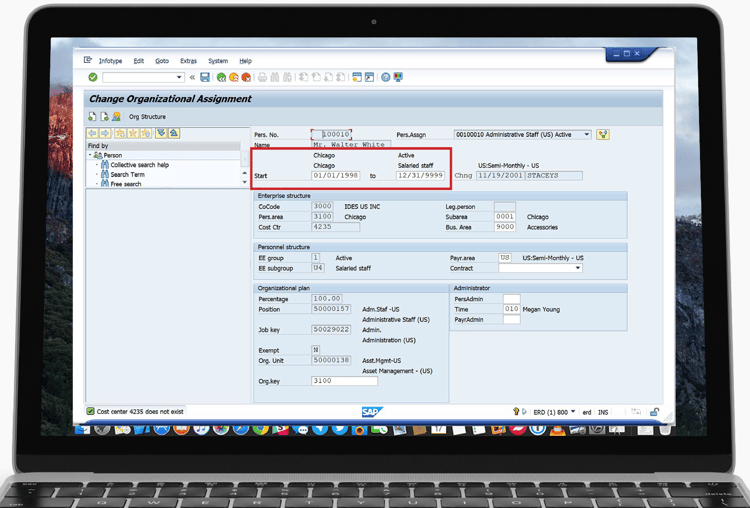Click the yellow Exit icon
The height and width of the screenshot is (508, 750).
233,77
